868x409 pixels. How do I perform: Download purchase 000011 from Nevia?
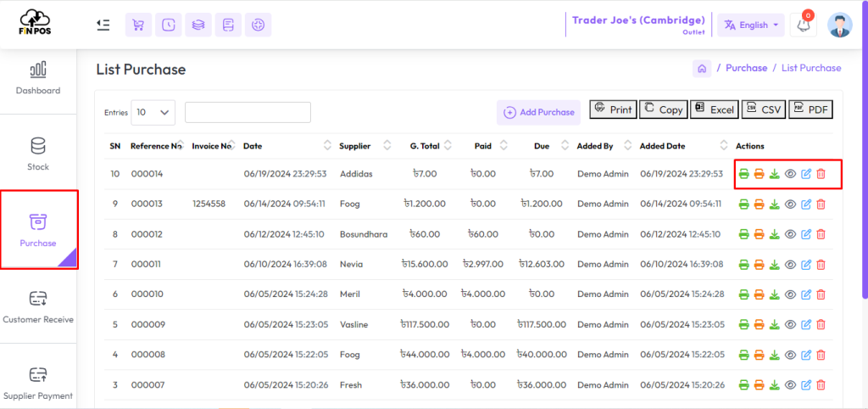point(775,265)
